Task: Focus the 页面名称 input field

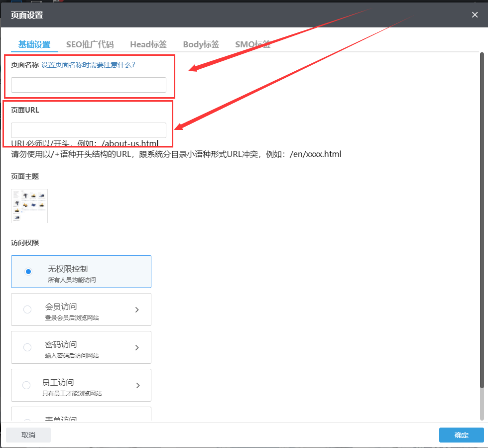Action: 89,85
